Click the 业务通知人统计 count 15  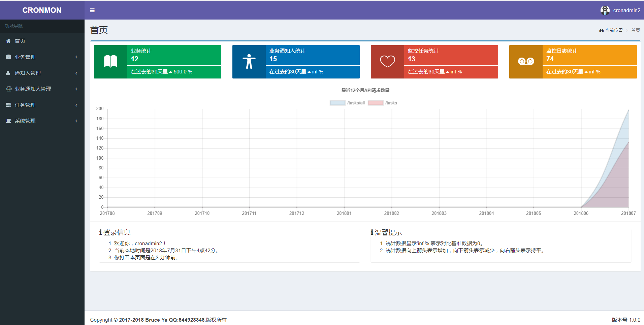(273, 59)
